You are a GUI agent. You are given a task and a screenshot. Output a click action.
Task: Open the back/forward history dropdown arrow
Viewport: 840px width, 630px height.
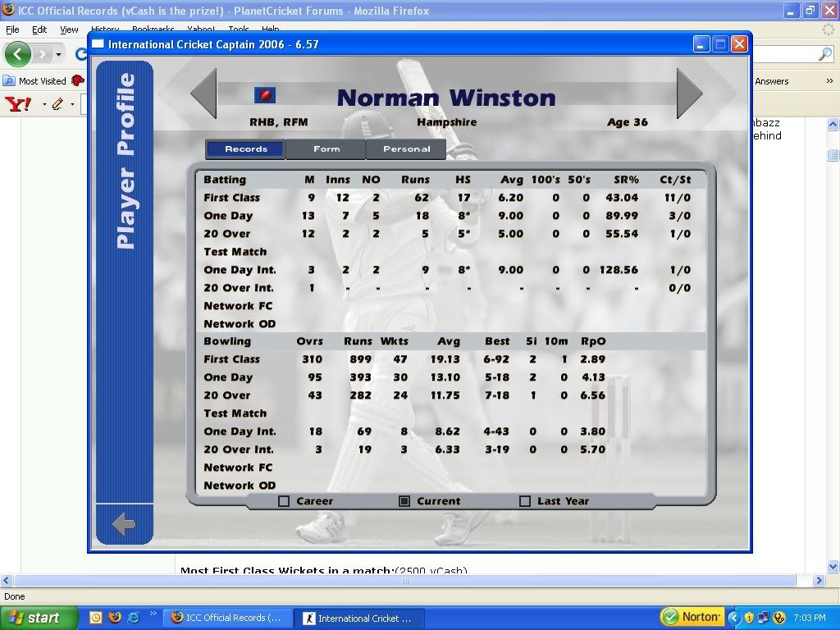click(58, 54)
